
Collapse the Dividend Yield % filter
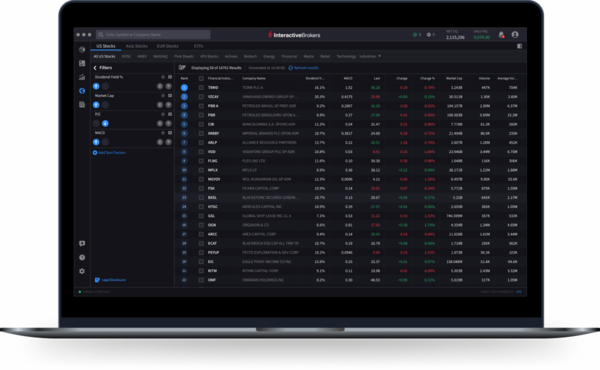click(170, 77)
